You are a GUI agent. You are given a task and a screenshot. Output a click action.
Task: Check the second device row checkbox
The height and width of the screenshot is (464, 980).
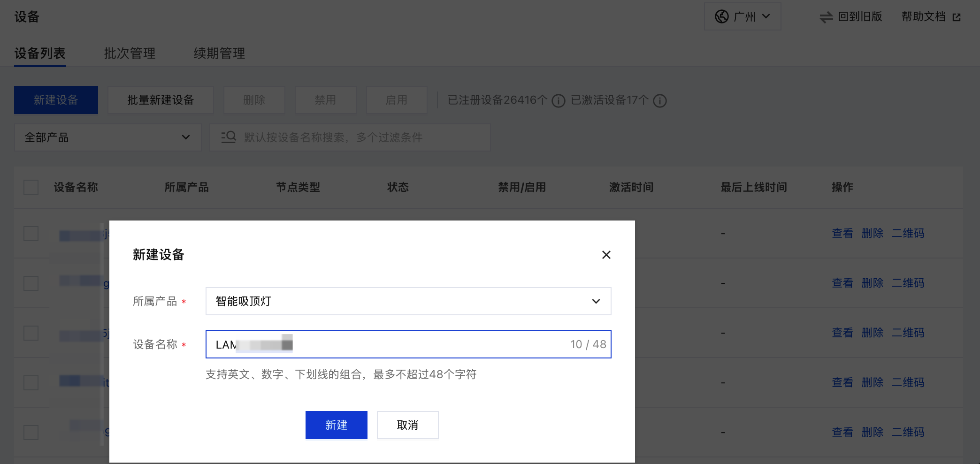pyautogui.click(x=31, y=283)
